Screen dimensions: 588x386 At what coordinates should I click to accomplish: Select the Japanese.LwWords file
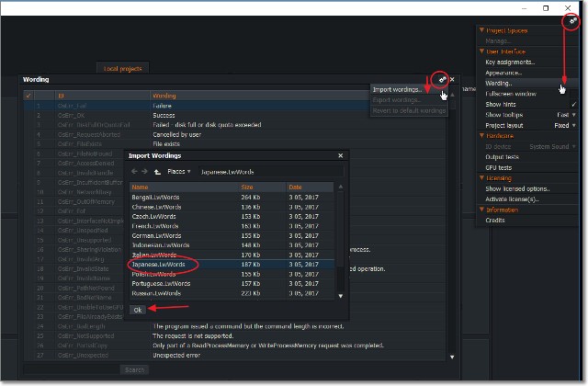point(159,265)
